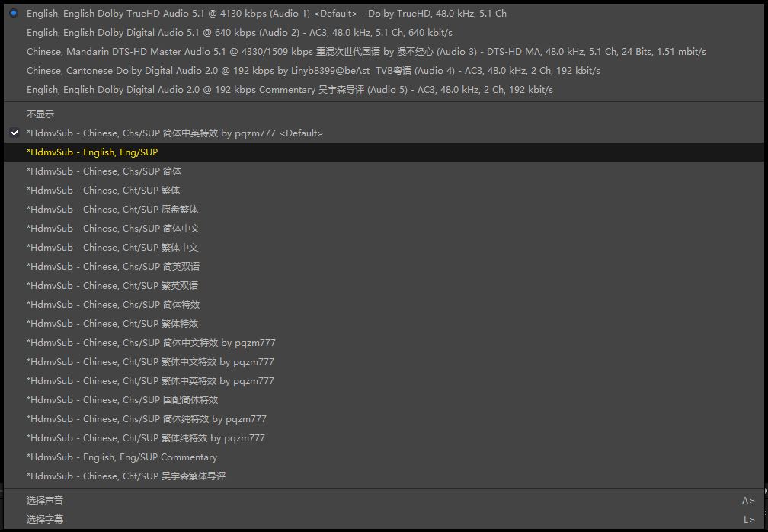Expand the 选择字幕 submenu
Screen dimensions: 768x532
45,520
